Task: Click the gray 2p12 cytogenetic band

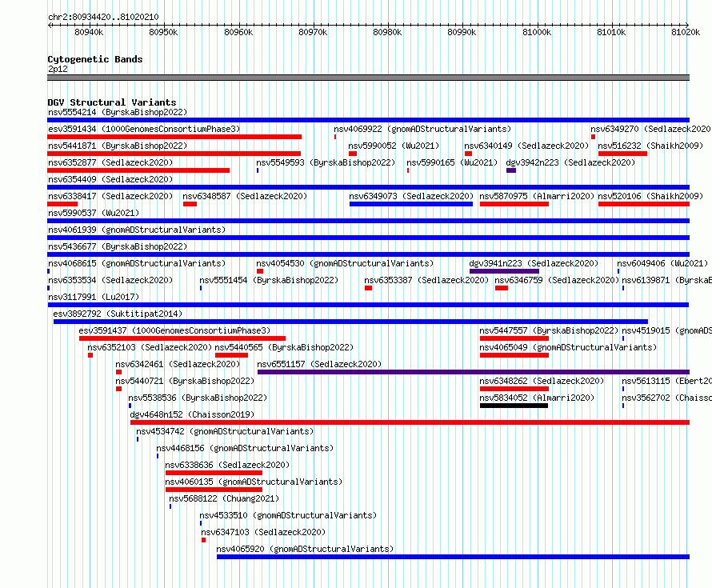Action: (x=368, y=78)
